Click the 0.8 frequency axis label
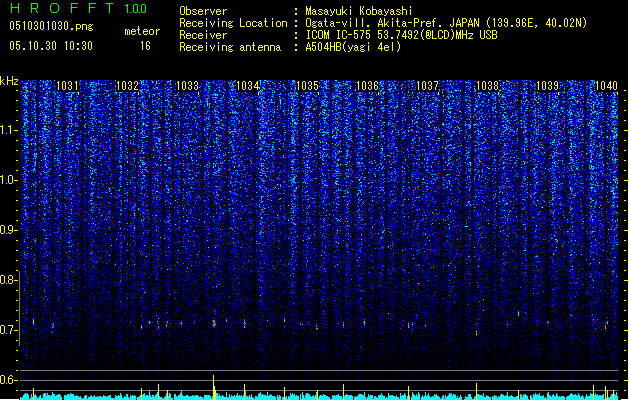The height and width of the screenshot is (400, 629). tap(8, 280)
